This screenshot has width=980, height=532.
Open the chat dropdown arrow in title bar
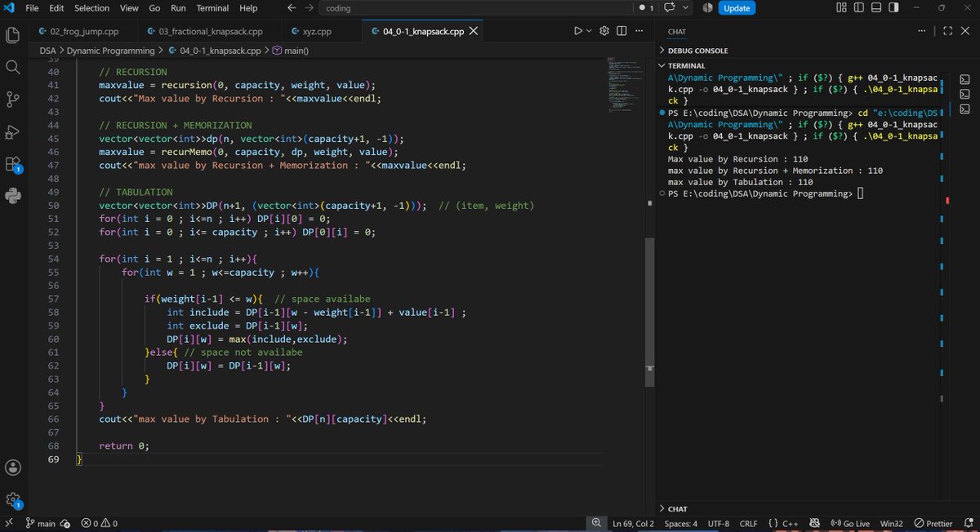pyautogui.click(x=685, y=8)
